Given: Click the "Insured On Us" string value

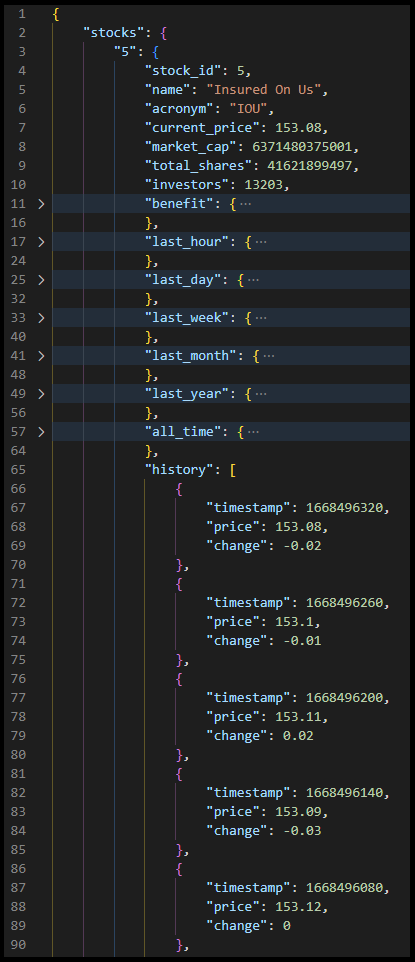Looking at the screenshot, I should [263, 90].
